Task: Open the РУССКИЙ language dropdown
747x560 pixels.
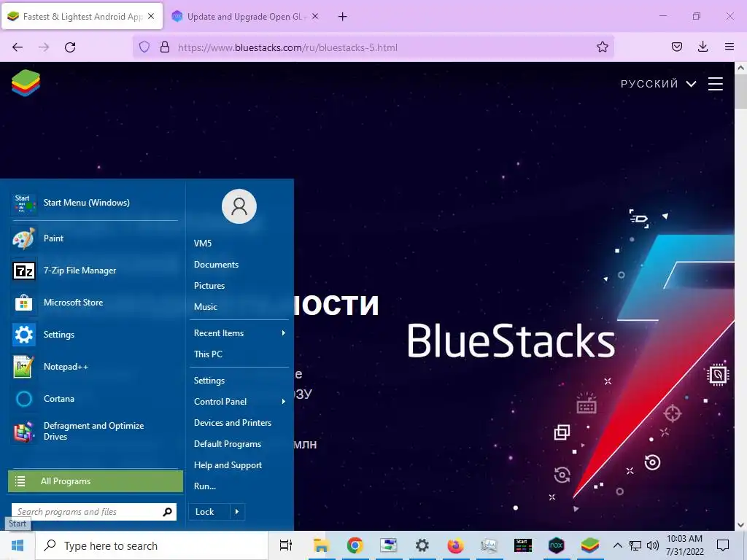Action: coord(658,84)
